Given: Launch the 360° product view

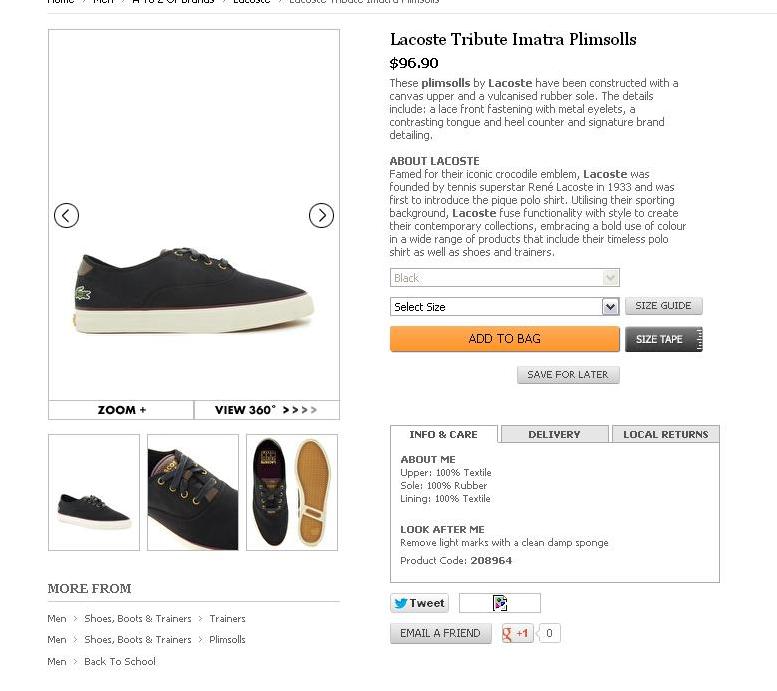Looking at the screenshot, I should coord(266,410).
